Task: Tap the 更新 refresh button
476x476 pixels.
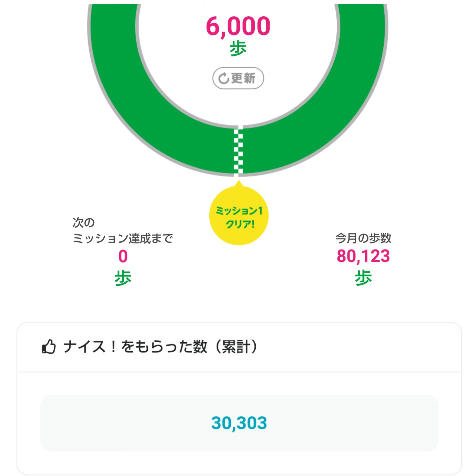Action: (x=238, y=78)
